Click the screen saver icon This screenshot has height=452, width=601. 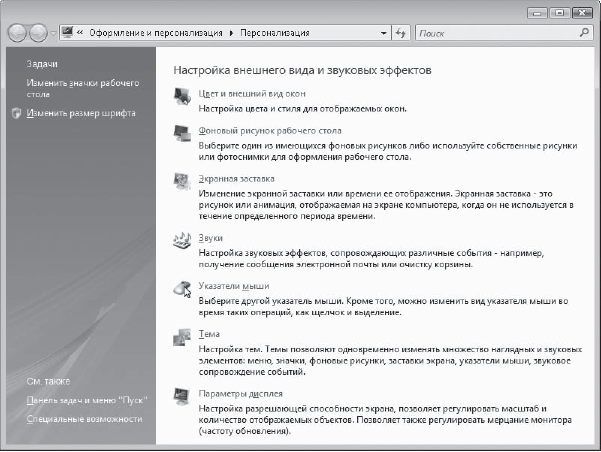pos(182,181)
